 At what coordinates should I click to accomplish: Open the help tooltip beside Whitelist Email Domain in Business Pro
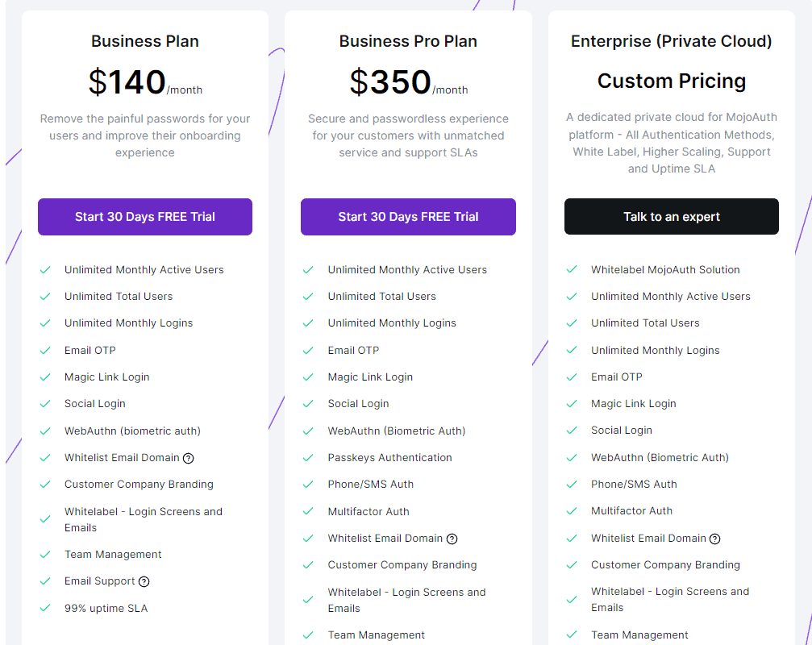click(x=452, y=539)
